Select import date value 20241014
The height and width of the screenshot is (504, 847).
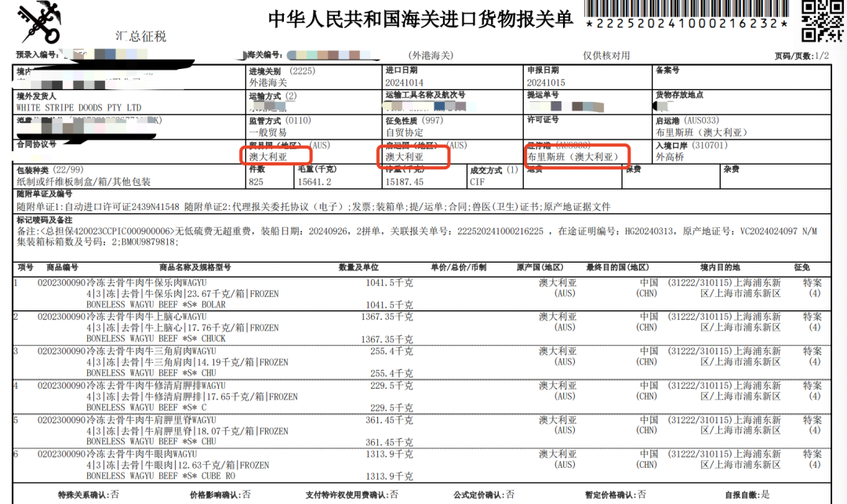404,82
